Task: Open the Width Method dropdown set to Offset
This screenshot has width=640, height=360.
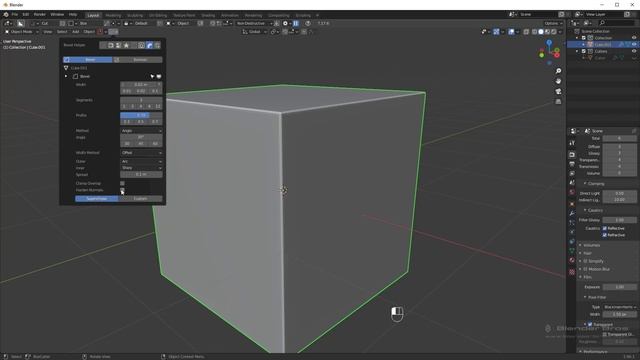Action: pos(141,153)
